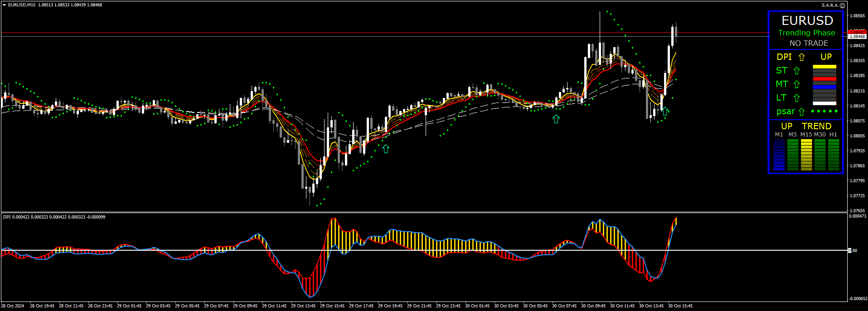868x311 pixels.
Task: Click the EURUSD title in the panel
Action: (807, 21)
